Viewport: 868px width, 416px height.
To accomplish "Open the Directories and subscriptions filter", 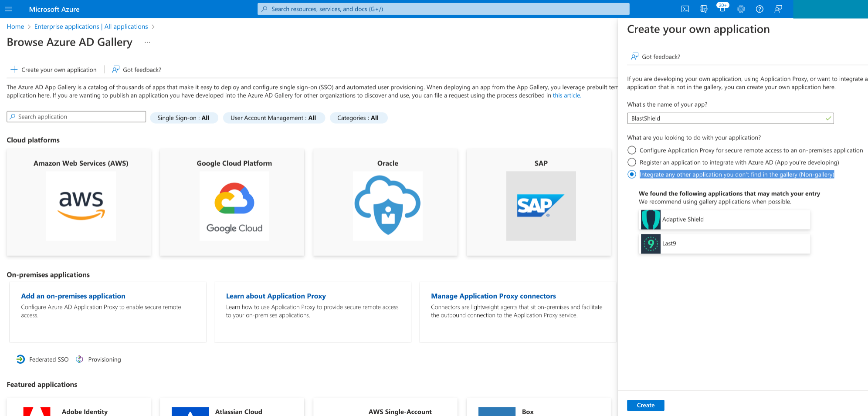I will point(704,9).
